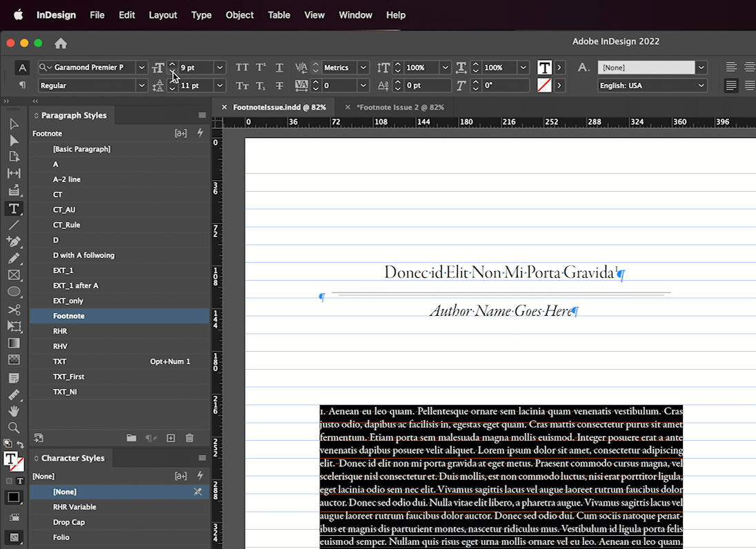Viewport: 756px width, 549px height.
Task: Click Quick Apply lightning in Paragraph Styles
Action: pos(200,133)
